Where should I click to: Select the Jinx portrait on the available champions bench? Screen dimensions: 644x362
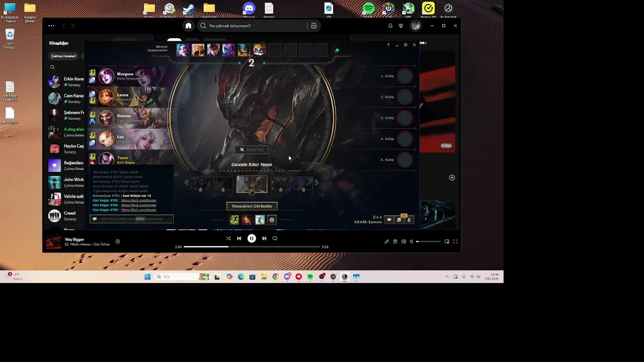tap(183, 50)
